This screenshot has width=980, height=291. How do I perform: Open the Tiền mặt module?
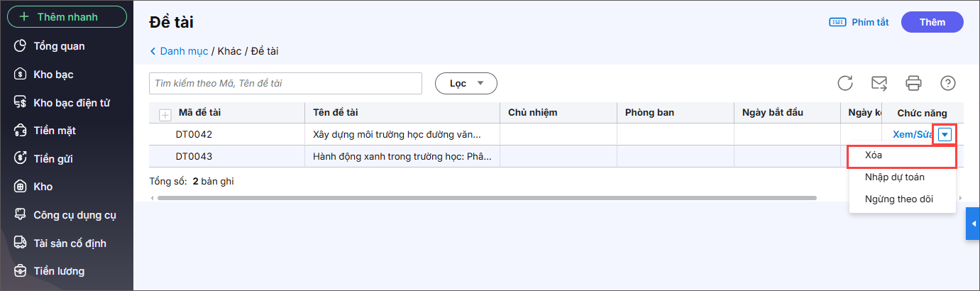(54, 131)
